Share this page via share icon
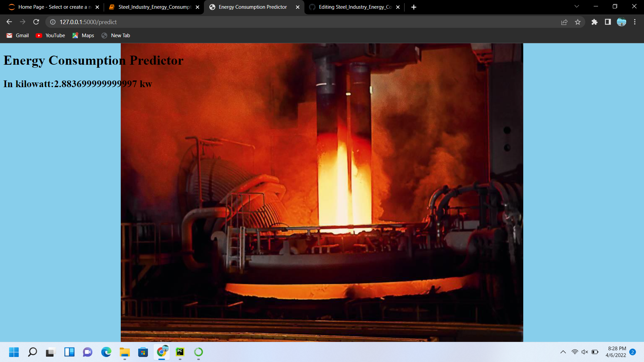 pyautogui.click(x=564, y=22)
